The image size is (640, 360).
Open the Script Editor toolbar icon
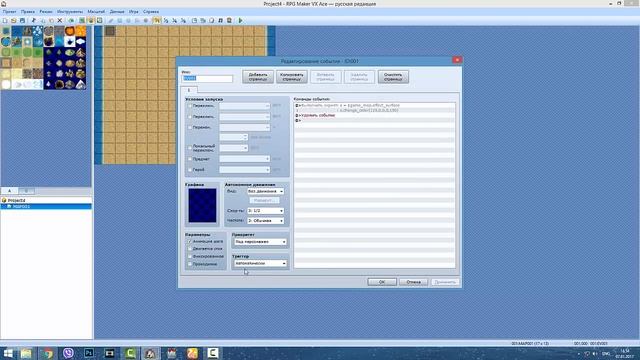211,20
